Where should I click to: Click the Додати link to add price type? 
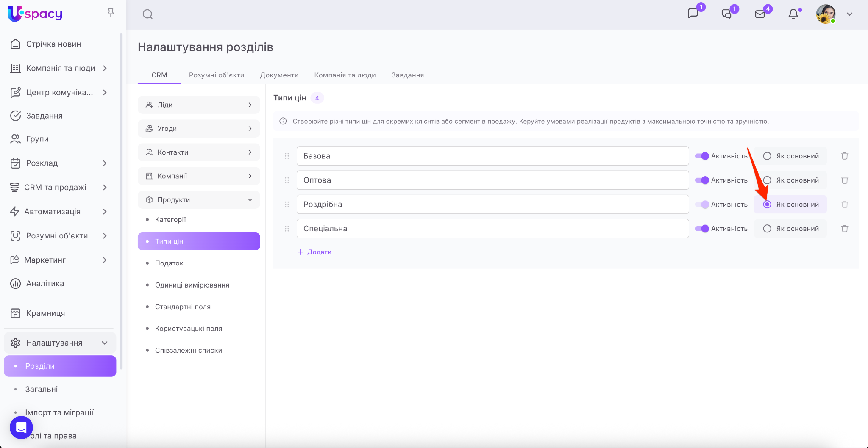pos(314,252)
